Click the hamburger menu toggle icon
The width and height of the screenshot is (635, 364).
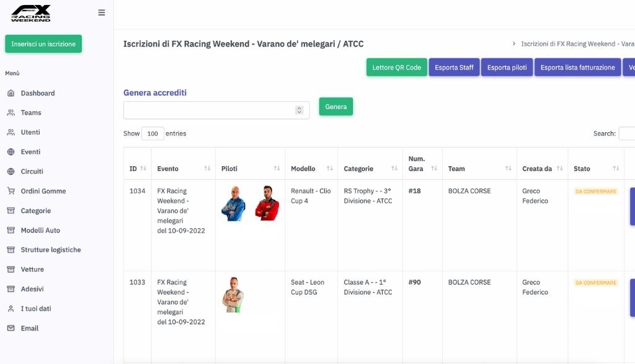[102, 12]
